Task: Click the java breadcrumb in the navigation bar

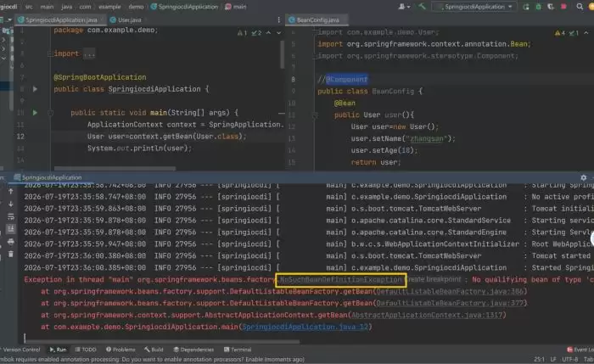Action: (67, 7)
